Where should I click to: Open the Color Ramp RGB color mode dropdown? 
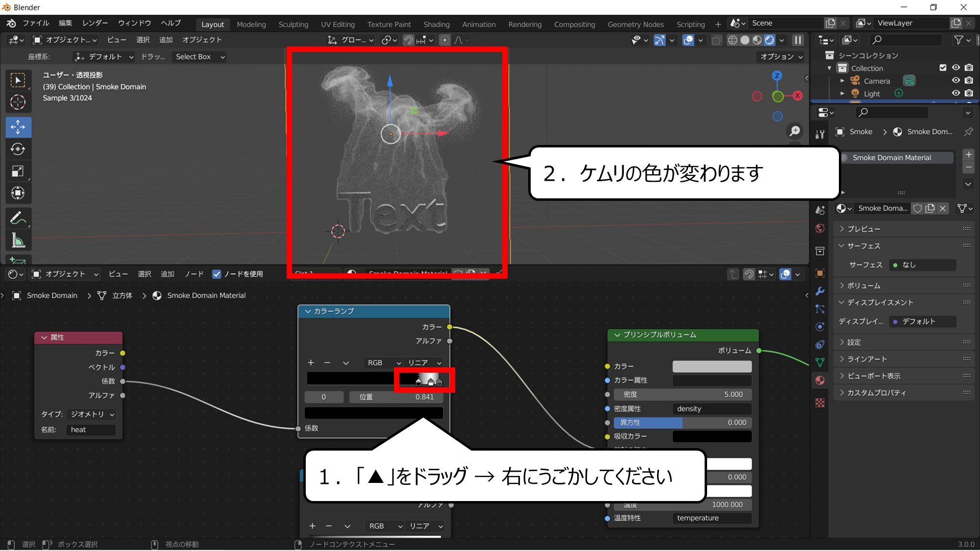(382, 363)
